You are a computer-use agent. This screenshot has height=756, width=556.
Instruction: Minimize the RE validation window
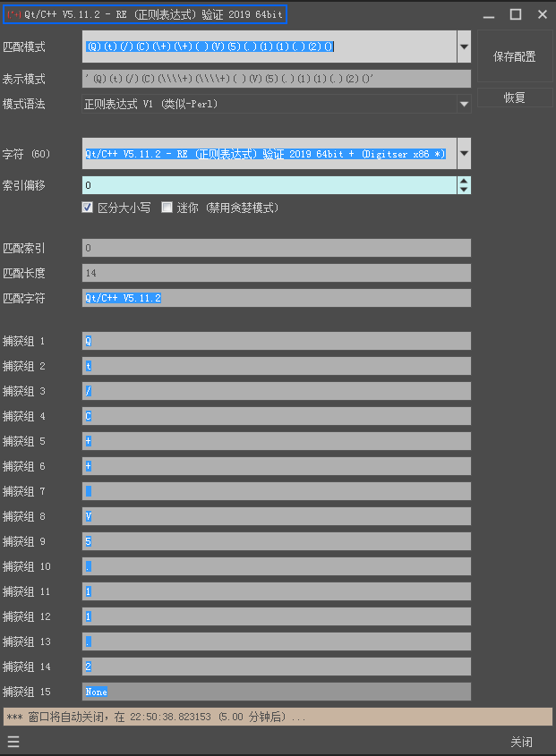point(489,15)
